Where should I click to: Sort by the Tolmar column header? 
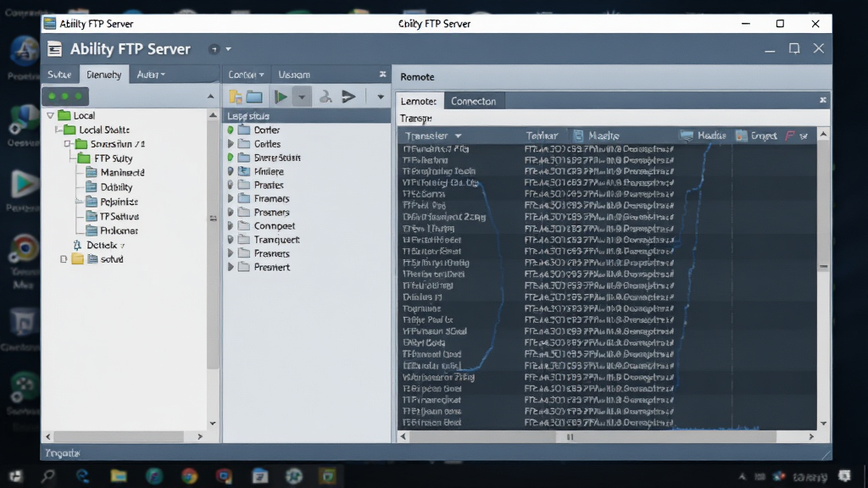[542, 136]
